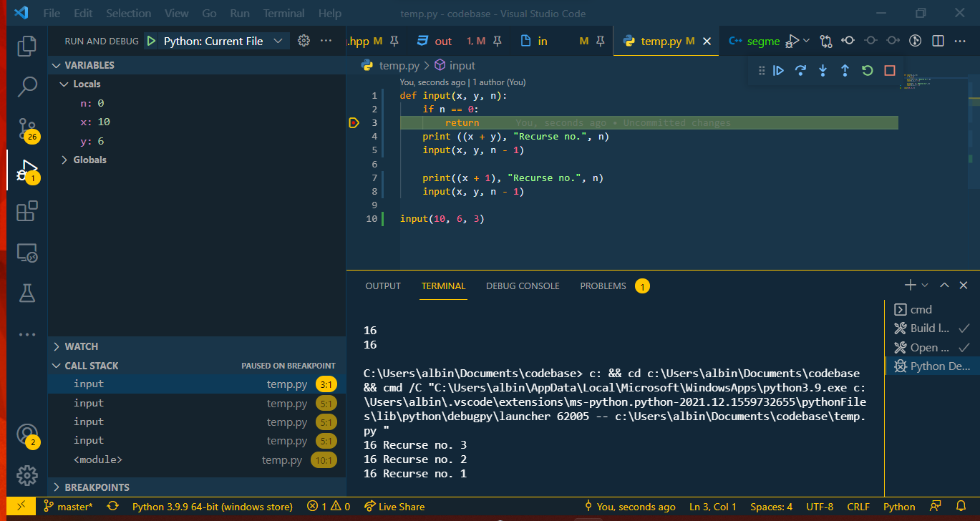Viewport: 980px width, 521px height.
Task: Open the Extensions view
Action: click(x=27, y=211)
